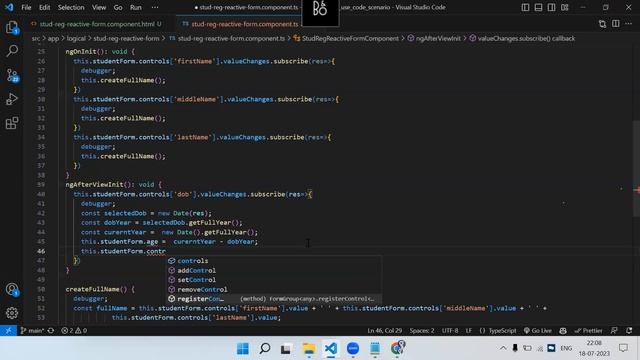The image size is (640, 360).
Task: Click the feedback icon in status bar
Action: [614, 331]
